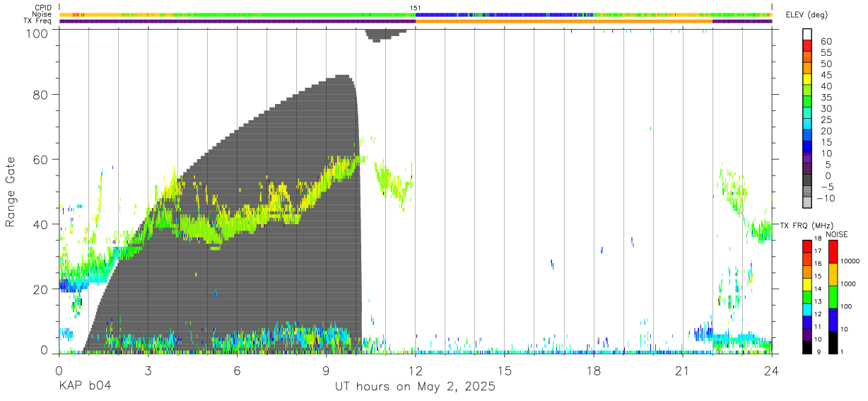Click the CPID value 151

(x=416, y=8)
